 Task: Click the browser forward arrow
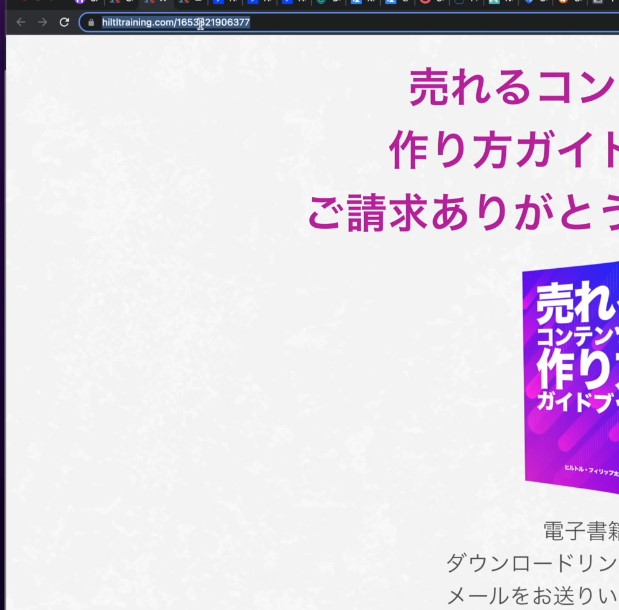pyautogui.click(x=42, y=23)
